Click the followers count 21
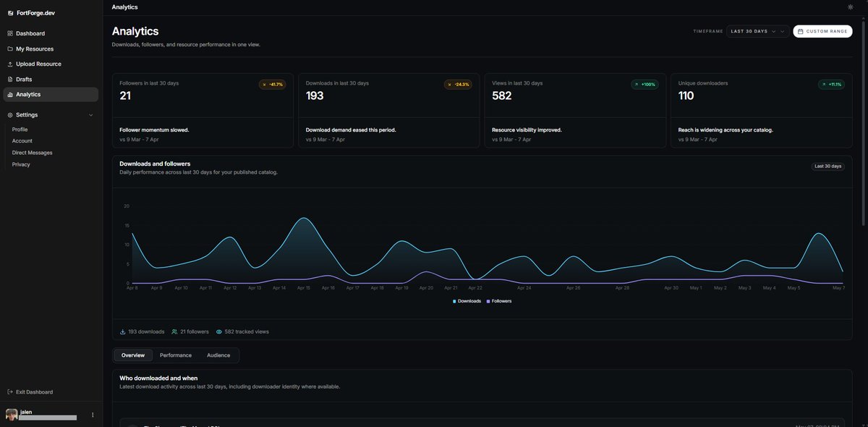 pyautogui.click(x=125, y=96)
